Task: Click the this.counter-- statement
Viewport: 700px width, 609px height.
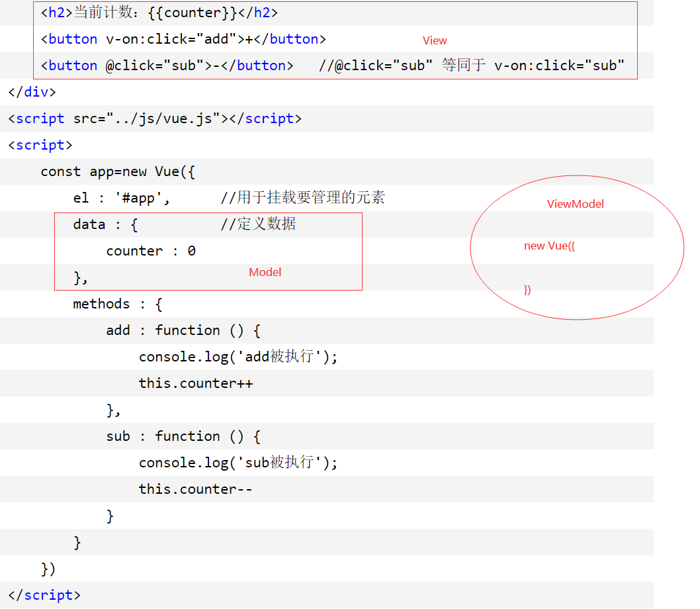Action: tap(196, 489)
